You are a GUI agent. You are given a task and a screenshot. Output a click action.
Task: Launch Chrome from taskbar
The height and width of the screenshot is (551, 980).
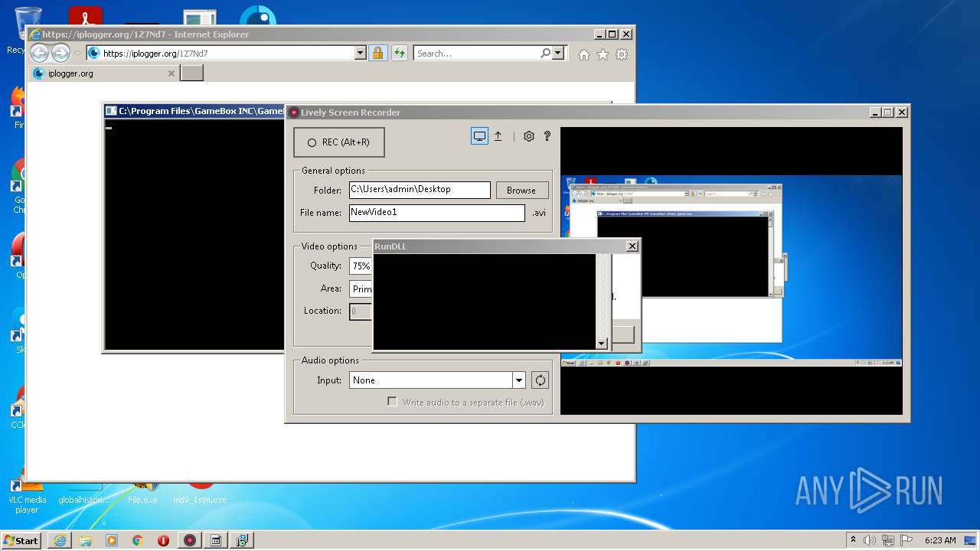tap(138, 540)
